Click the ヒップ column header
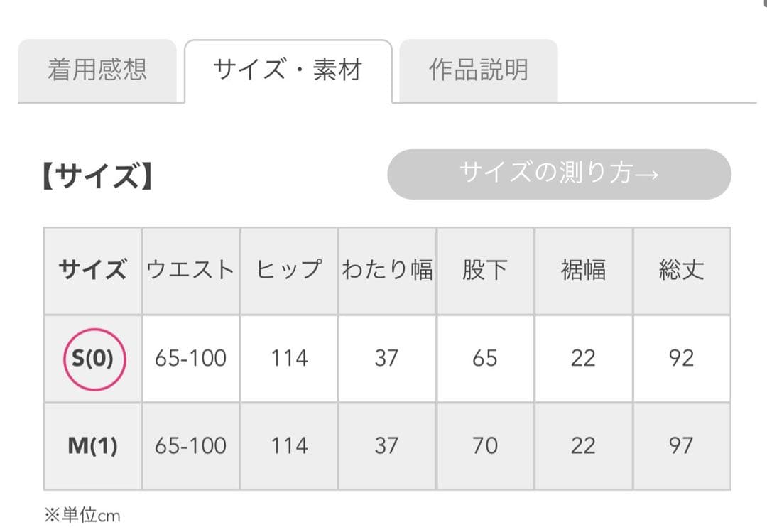Screen dimensions: 767x532 point(288,270)
